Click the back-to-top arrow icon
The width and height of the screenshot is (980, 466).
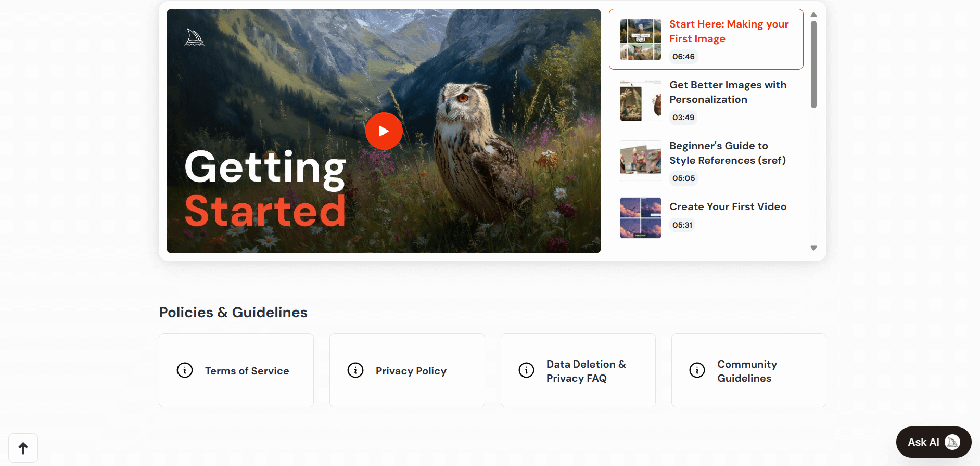[23, 448]
